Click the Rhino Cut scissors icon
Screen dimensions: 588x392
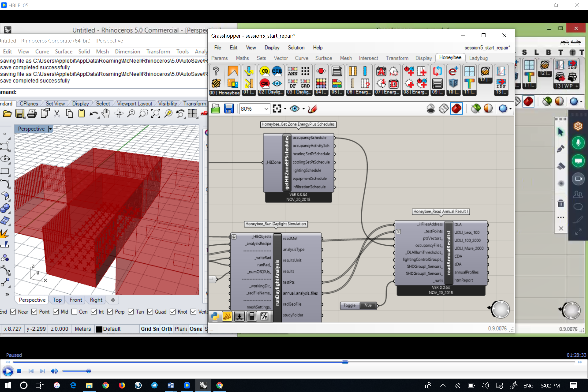point(57,113)
